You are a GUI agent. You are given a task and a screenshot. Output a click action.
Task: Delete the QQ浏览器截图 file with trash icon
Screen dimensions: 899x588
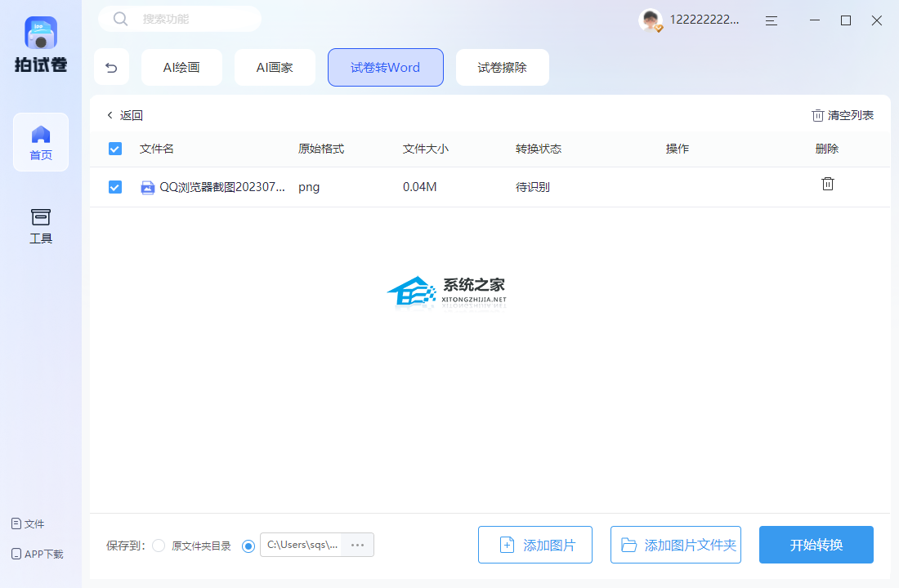(827, 185)
